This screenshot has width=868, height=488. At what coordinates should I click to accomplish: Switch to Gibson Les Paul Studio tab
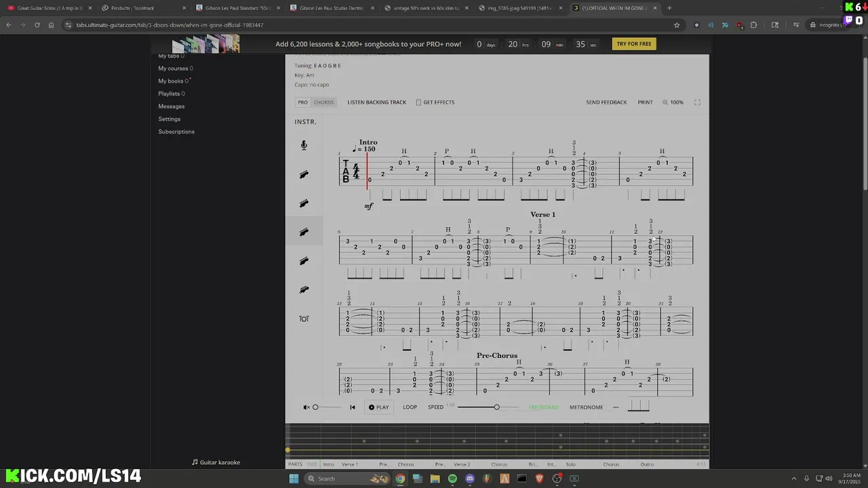331,8
